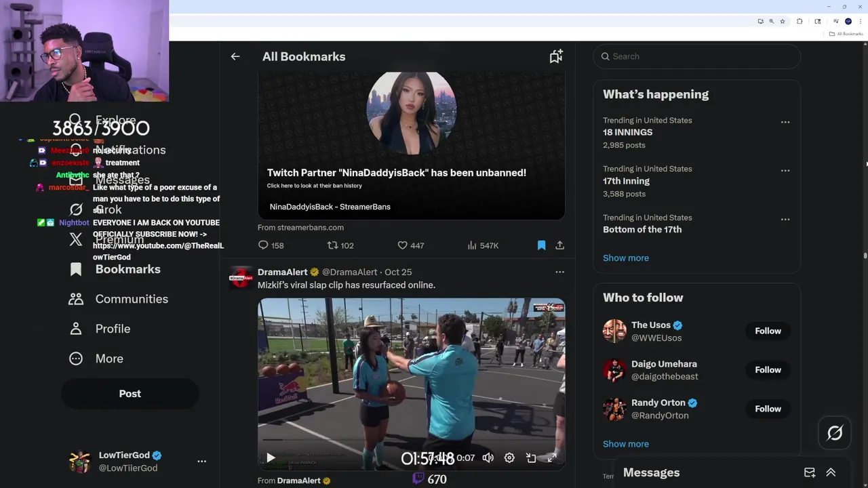Open the Grok sidebar icon
The image size is (868, 488).
point(76,209)
